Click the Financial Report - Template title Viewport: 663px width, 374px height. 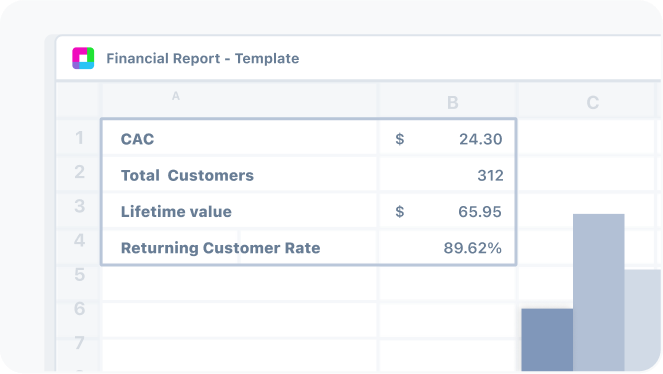pos(203,58)
